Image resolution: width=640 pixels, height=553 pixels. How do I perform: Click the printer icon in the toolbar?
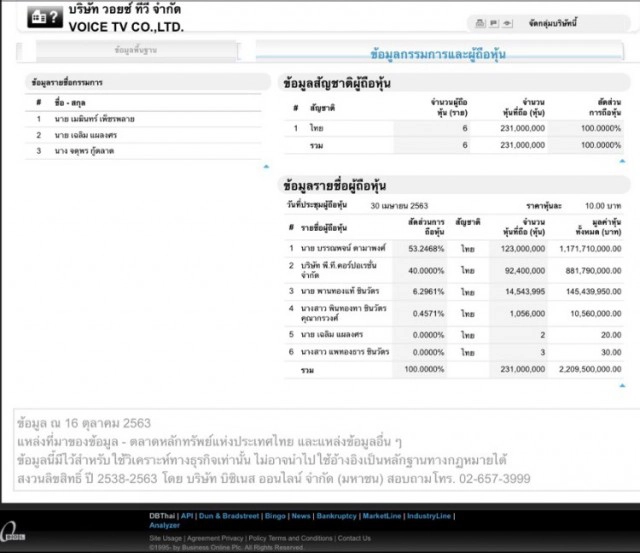(x=480, y=23)
